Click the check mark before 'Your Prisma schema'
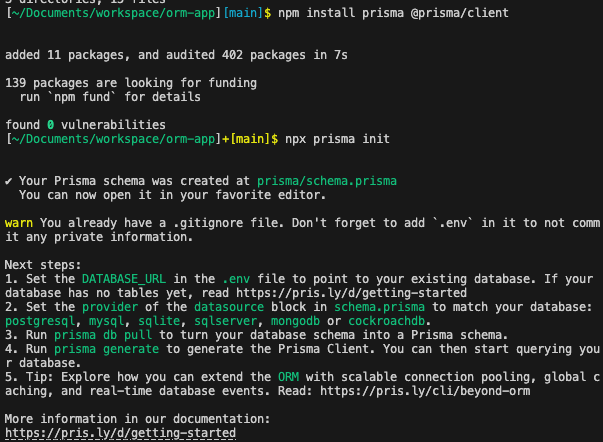603x442 pixels. click(8, 181)
